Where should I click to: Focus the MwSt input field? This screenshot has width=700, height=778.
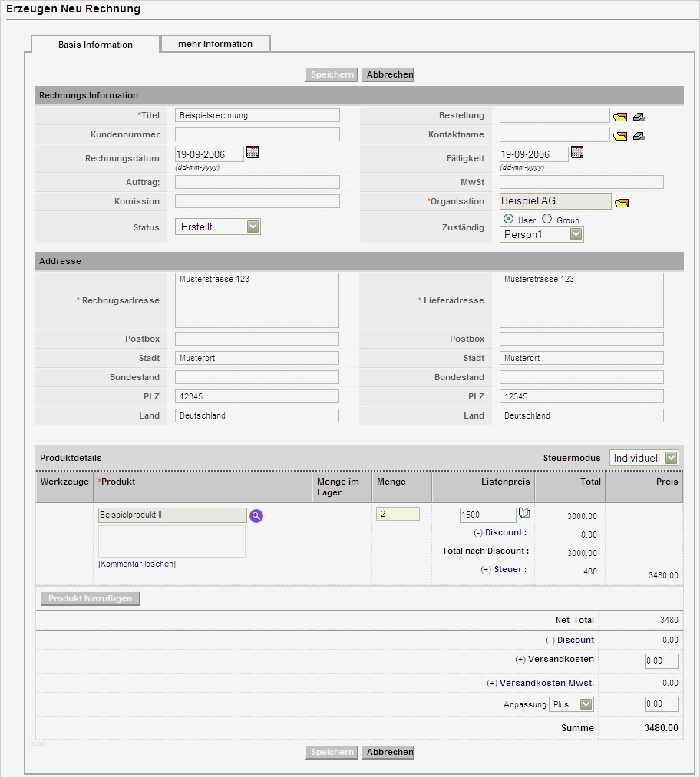pos(582,182)
